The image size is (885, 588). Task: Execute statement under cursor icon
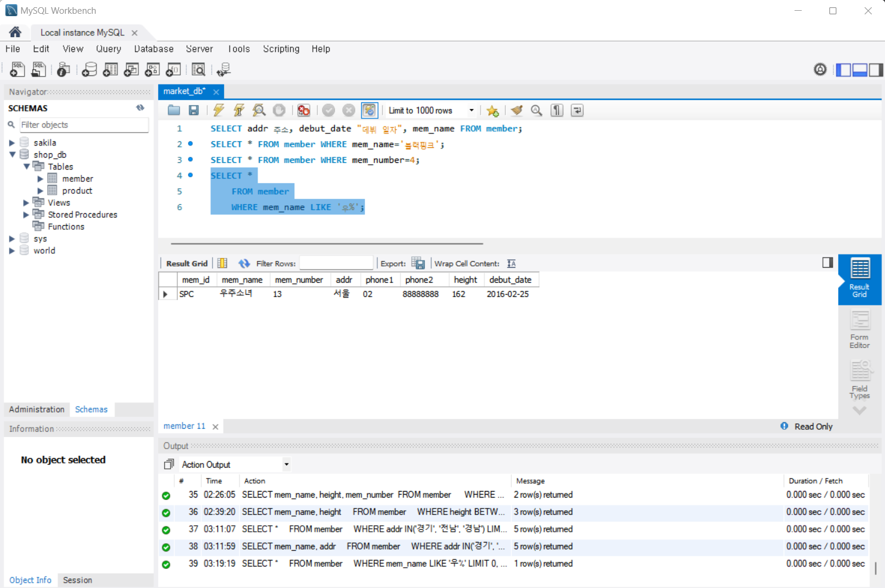(239, 110)
